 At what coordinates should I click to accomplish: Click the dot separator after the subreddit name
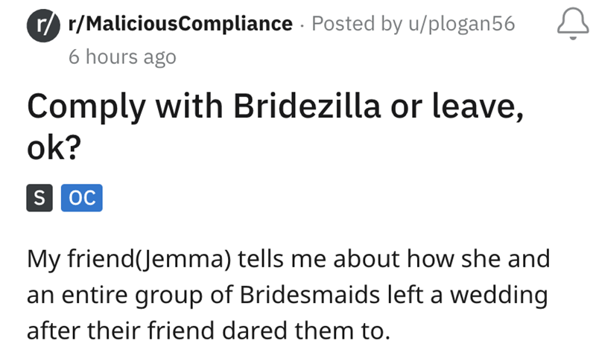(x=302, y=25)
